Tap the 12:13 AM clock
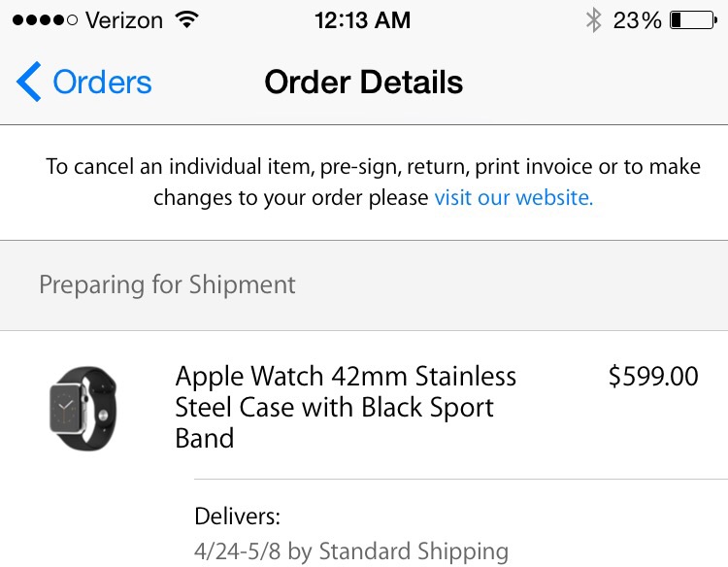Screen dimensions: 728x567 pos(363,20)
